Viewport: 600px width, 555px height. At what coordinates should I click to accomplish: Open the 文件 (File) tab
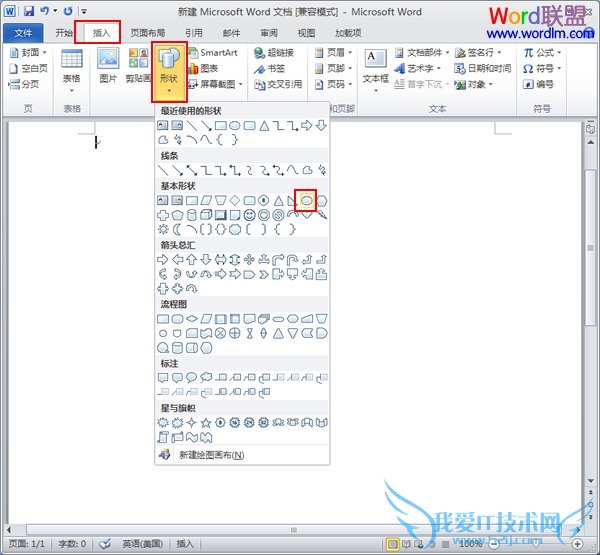click(23, 33)
